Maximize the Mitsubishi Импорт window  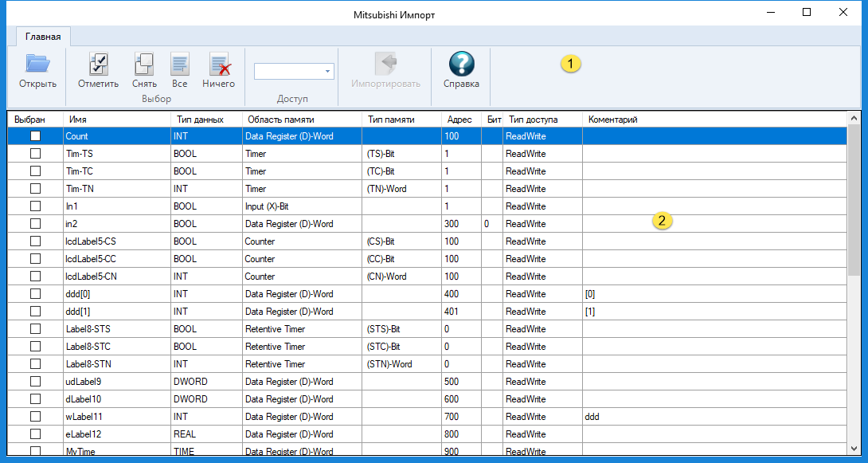coord(807,12)
